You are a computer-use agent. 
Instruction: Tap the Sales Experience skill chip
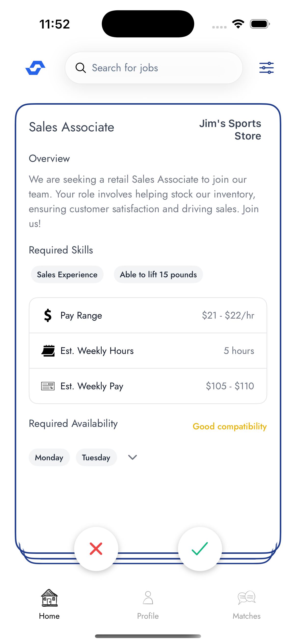[x=67, y=275]
